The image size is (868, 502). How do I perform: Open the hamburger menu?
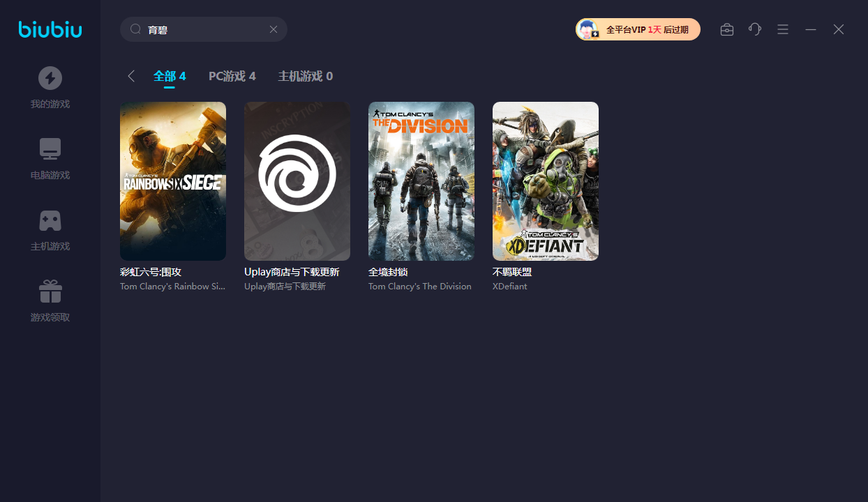(783, 29)
